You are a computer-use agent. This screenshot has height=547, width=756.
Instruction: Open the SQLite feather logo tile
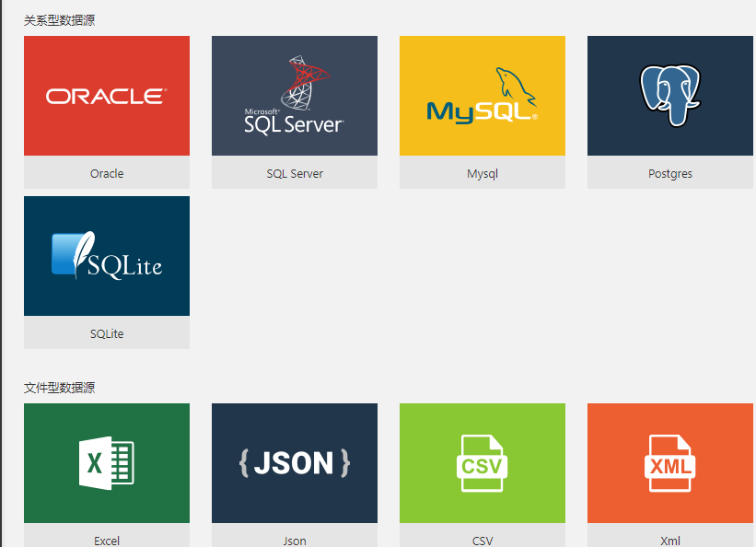[x=107, y=256]
